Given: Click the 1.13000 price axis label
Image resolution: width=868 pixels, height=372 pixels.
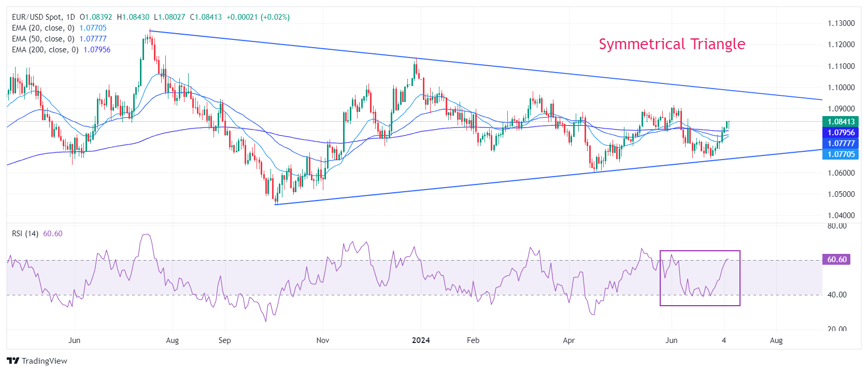Looking at the screenshot, I should point(841,23).
